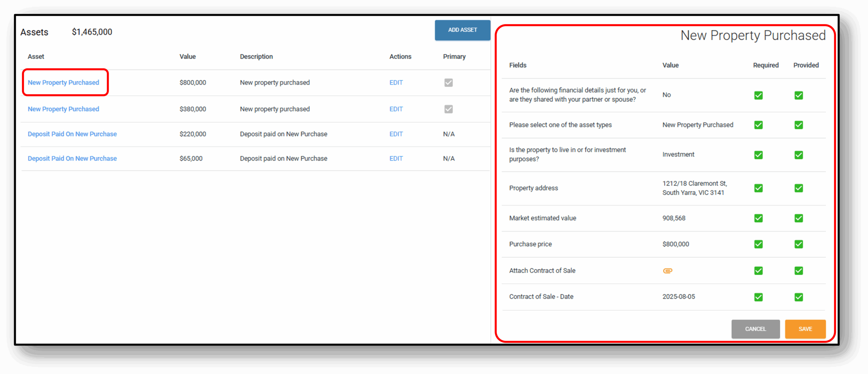Click the orange SAVE button
868x374 pixels.
tap(805, 329)
